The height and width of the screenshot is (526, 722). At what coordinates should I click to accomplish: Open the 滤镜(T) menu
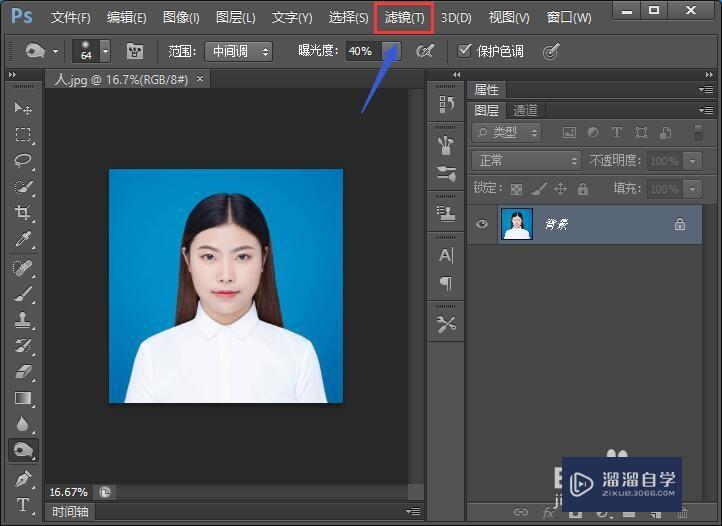coord(404,18)
